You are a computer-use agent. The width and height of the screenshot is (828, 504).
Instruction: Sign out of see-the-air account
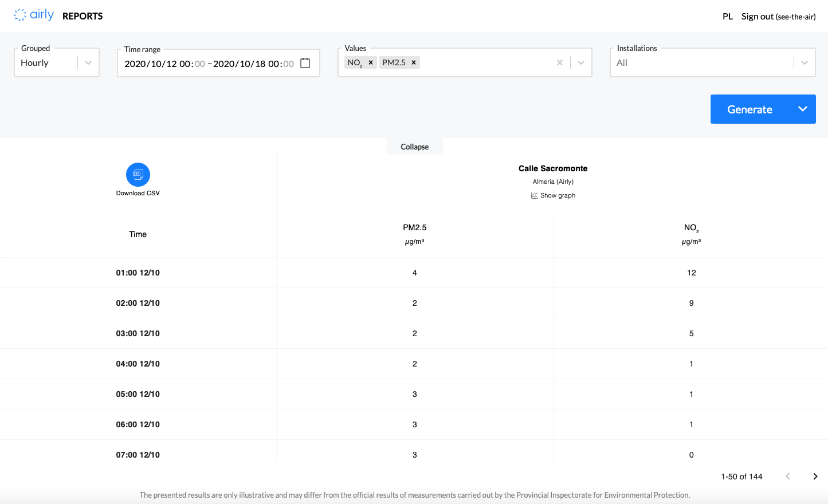coord(778,17)
